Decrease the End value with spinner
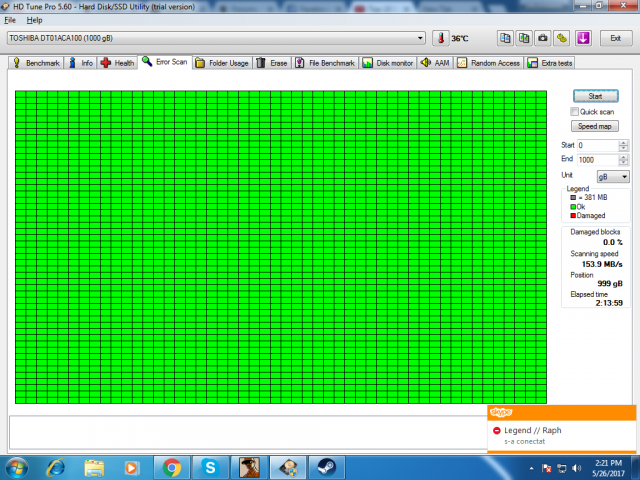Image resolution: width=640 pixels, height=480 pixels. pos(624,162)
